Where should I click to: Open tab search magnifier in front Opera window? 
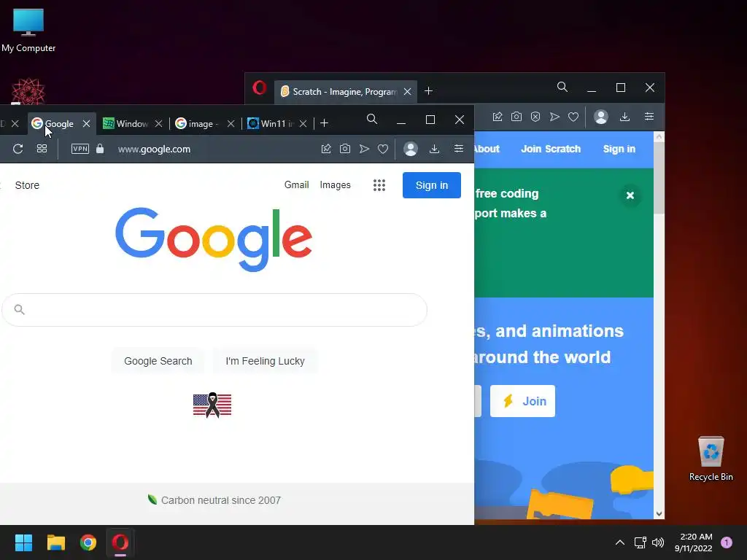coord(372,119)
